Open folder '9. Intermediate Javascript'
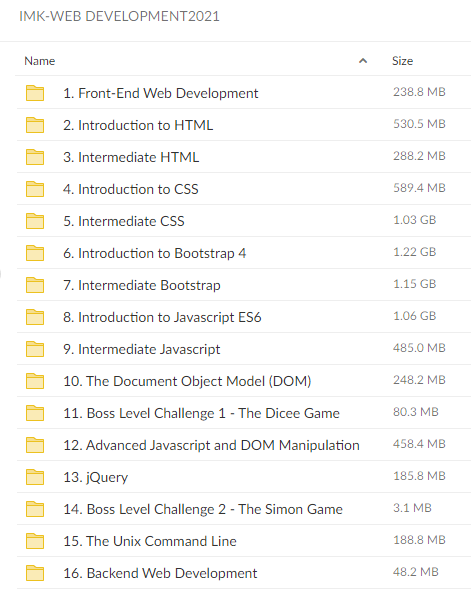This screenshot has height=590, width=471. [141, 349]
